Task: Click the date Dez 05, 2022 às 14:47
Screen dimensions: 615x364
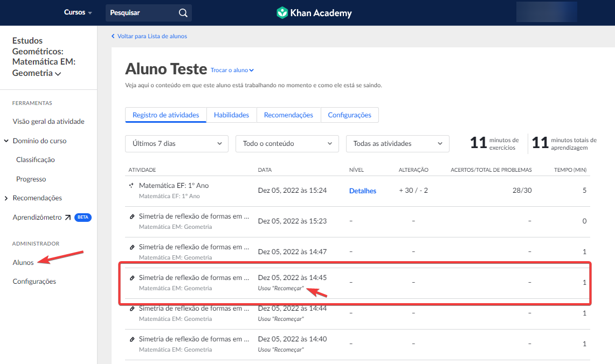Action: click(292, 252)
